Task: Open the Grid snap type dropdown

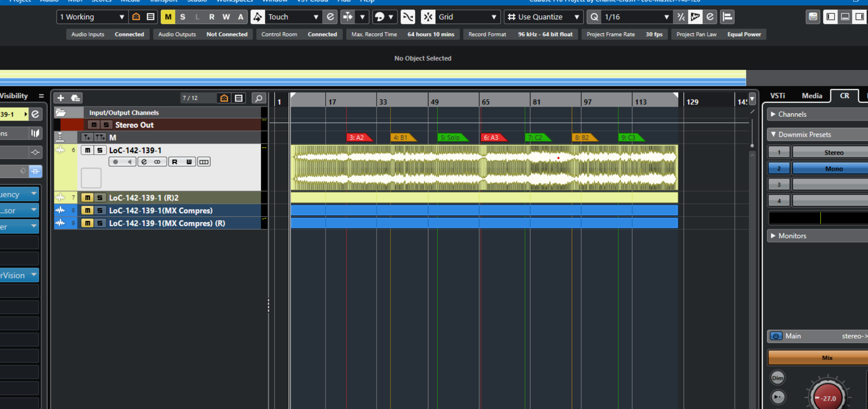Action: 467,17
